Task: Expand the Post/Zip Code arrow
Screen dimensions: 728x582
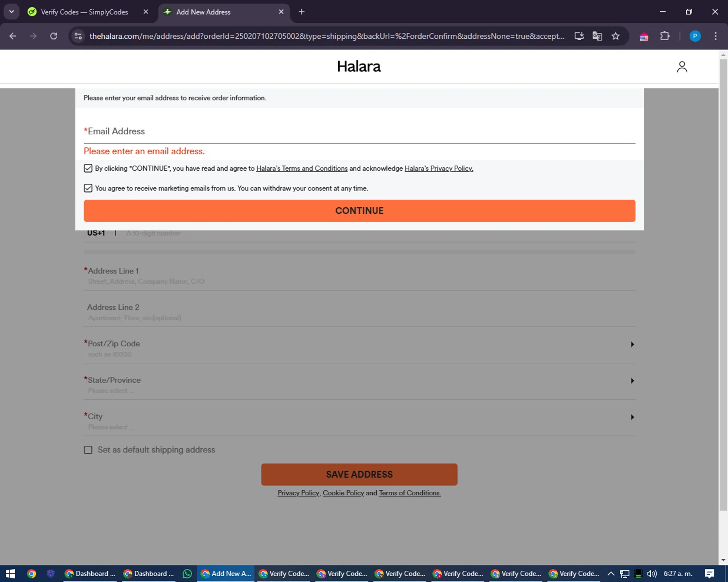Action: (x=632, y=344)
